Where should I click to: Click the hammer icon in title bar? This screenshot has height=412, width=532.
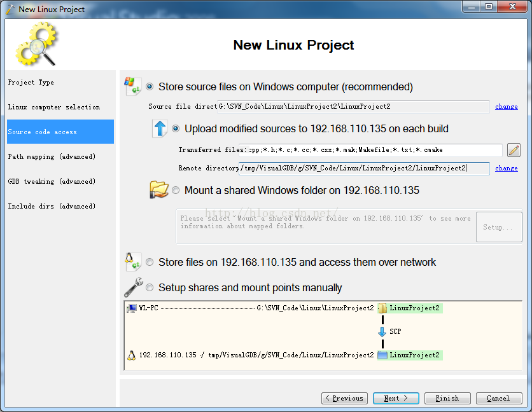pyautogui.click(x=10, y=9)
